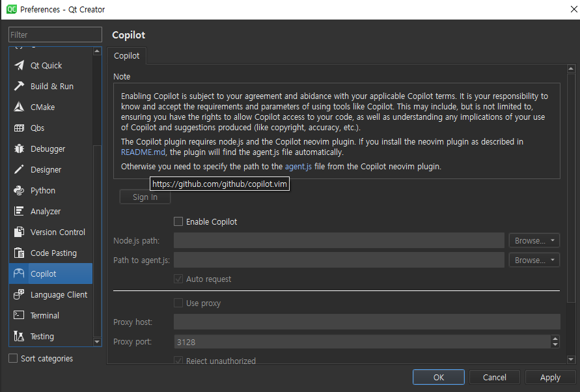Select Language Client label in the list
Screen dimensions: 580x392
tap(59, 294)
